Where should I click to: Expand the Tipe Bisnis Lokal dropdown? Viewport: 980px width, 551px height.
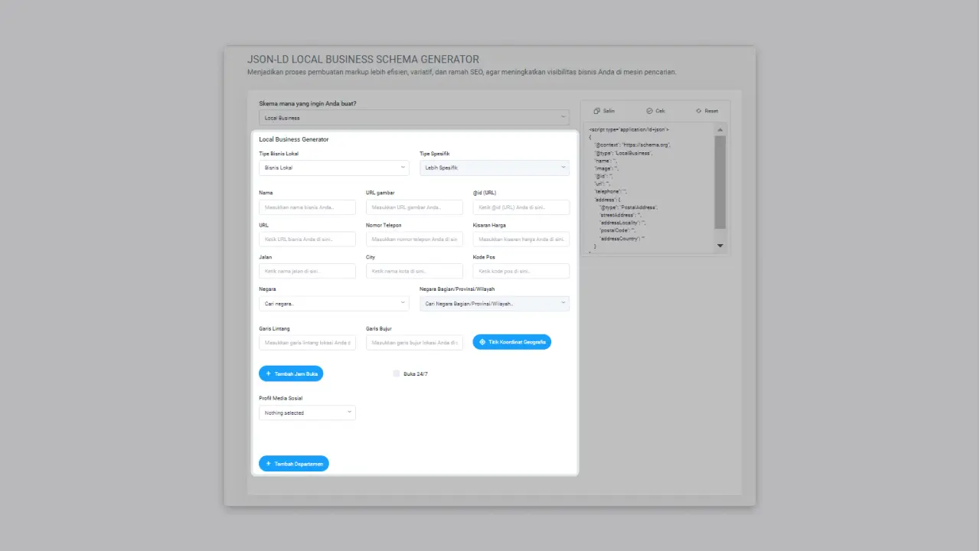[x=333, y=167]
